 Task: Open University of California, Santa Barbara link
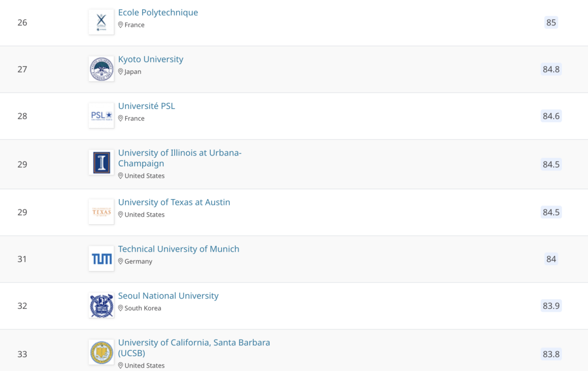[194, 343]
